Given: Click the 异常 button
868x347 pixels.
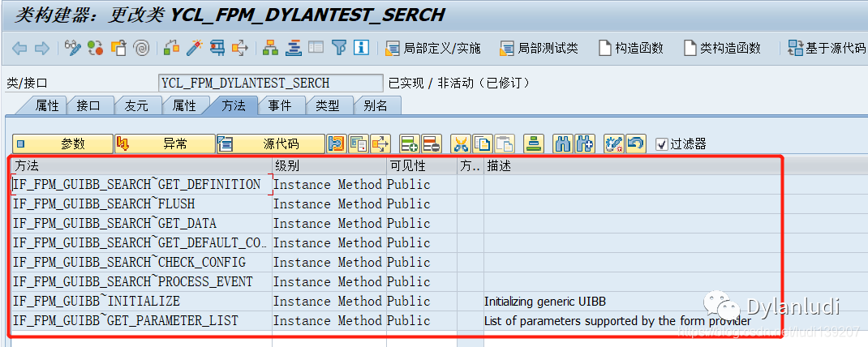Looking at the screenshot, I should tap(165, 144).
